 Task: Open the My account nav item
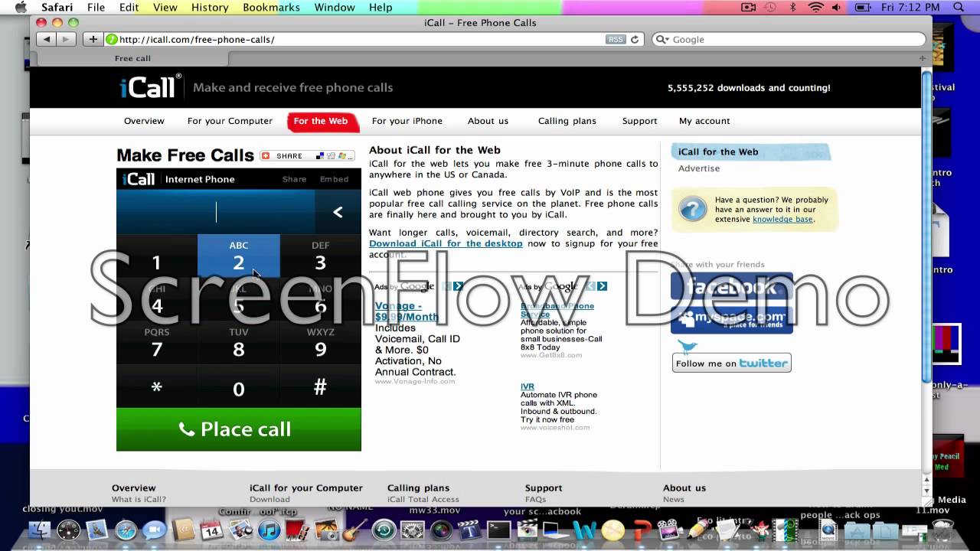[704, 121]
